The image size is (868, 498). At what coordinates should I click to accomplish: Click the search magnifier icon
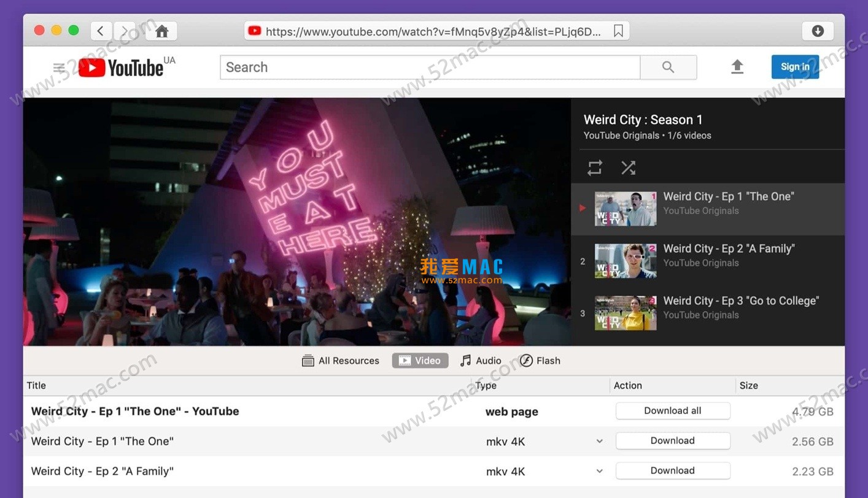[x=668, y=67]
